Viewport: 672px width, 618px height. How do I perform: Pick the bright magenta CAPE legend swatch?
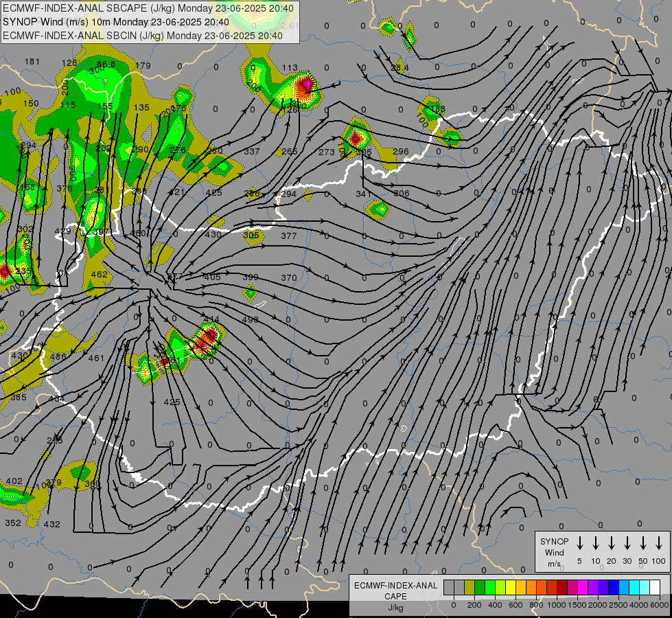[x=583, y=588]
